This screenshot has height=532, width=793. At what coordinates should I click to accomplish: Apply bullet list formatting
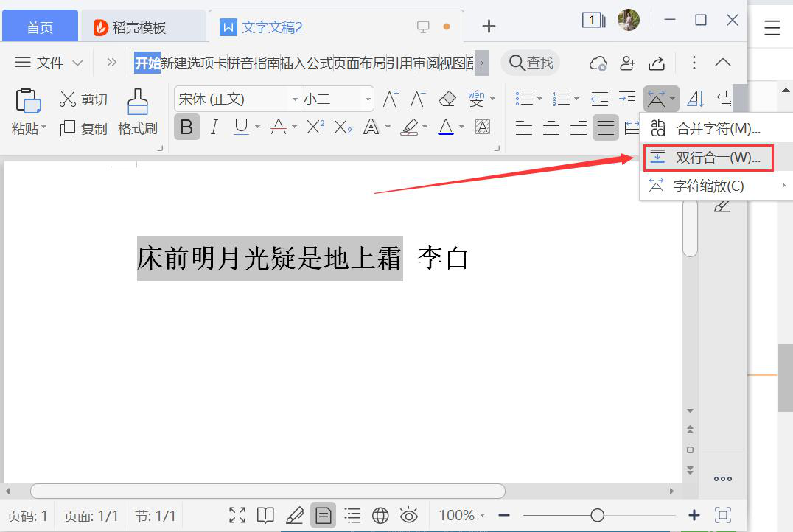pyautogui.click(x=523, y=99)
